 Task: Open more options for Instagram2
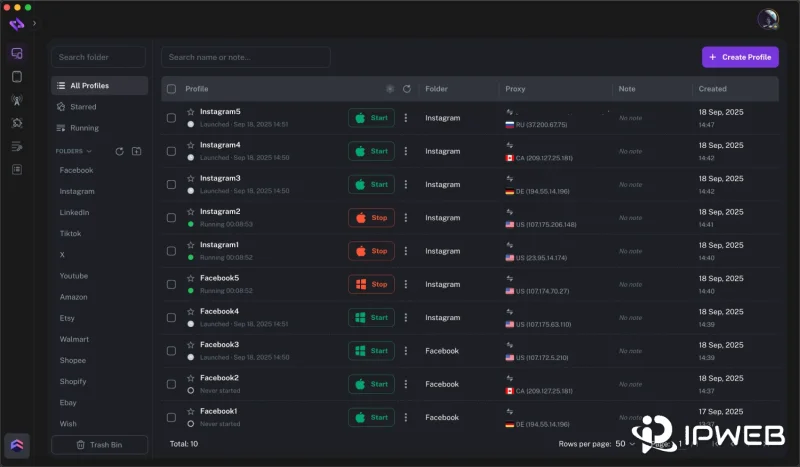406,218
